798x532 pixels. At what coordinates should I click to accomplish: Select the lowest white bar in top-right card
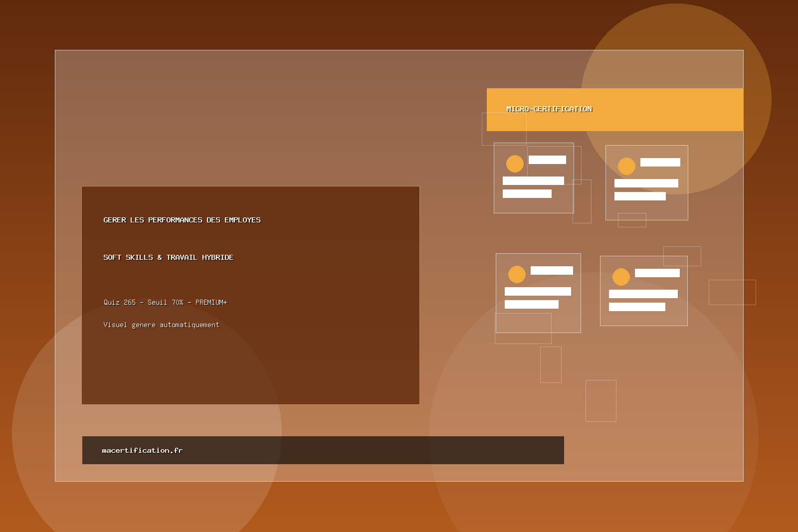tap(640, 196)
